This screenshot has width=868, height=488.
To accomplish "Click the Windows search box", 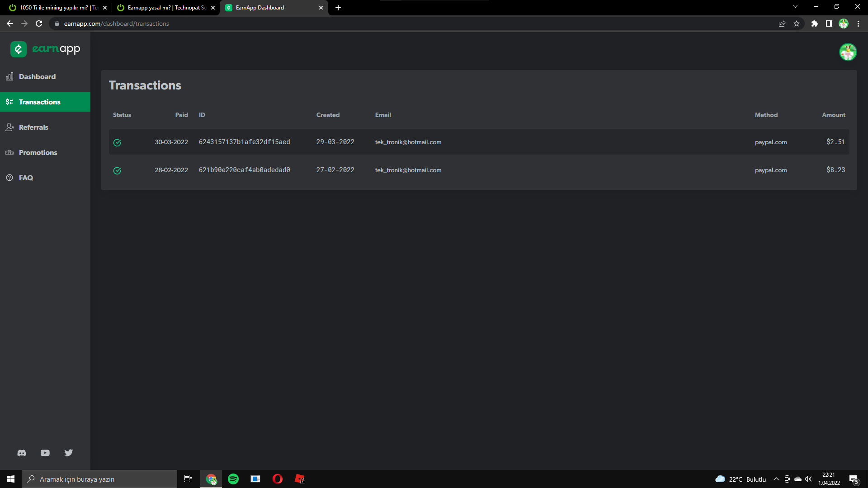I will pos(99,479).
